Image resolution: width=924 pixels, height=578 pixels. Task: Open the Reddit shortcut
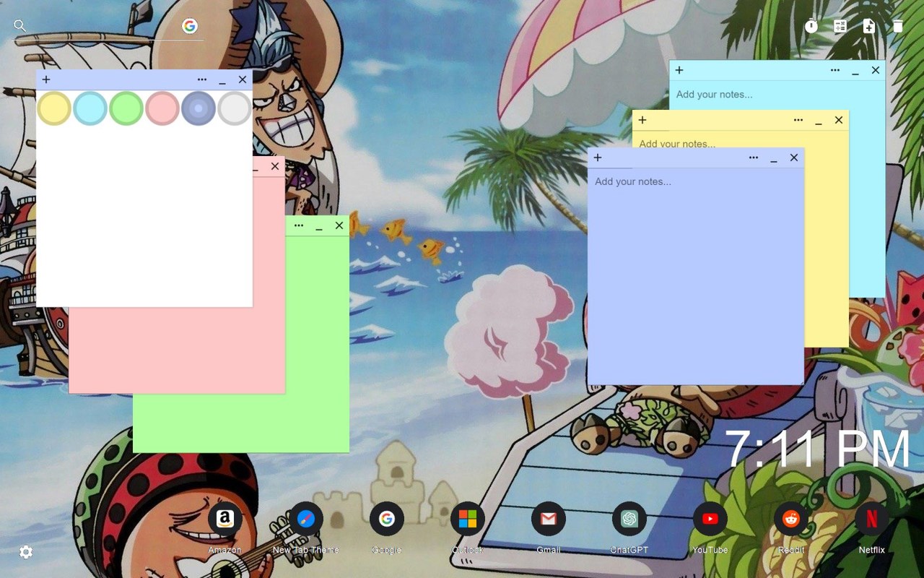click(x=791, y=519)
